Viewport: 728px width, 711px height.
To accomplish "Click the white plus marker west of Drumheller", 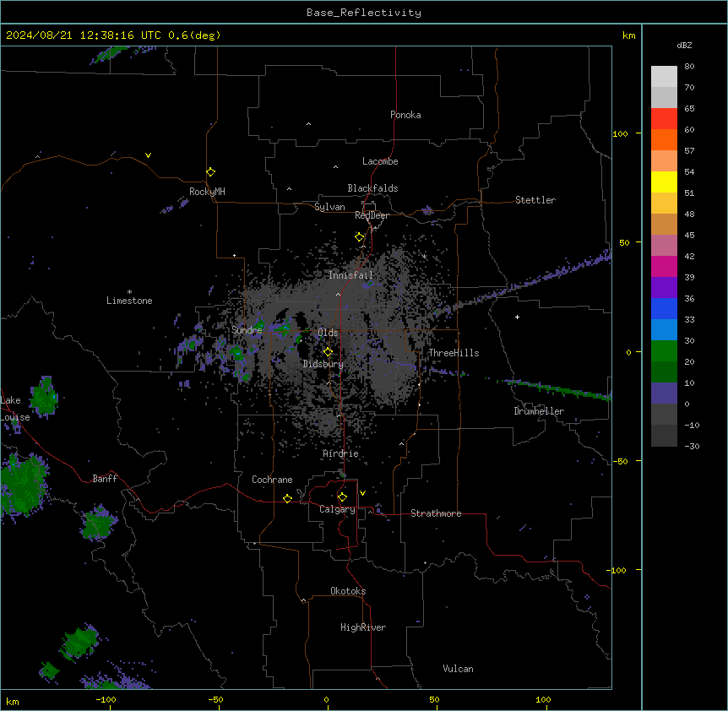I will pos(517,317).
